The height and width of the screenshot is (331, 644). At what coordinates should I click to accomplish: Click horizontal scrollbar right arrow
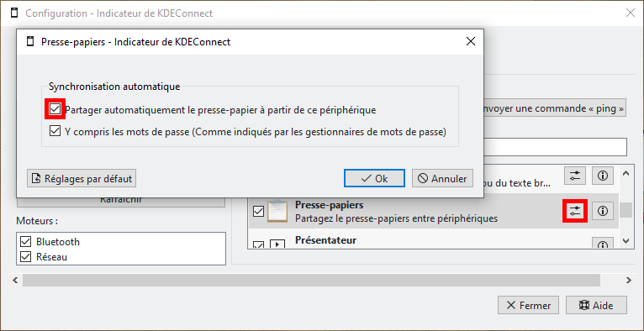tap(629, 281)
